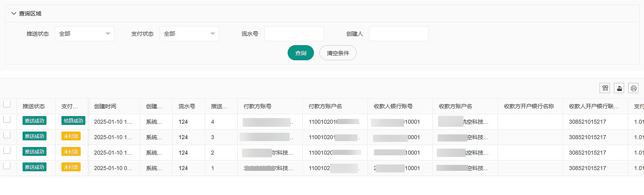Click the print table icon

point(633,88)
